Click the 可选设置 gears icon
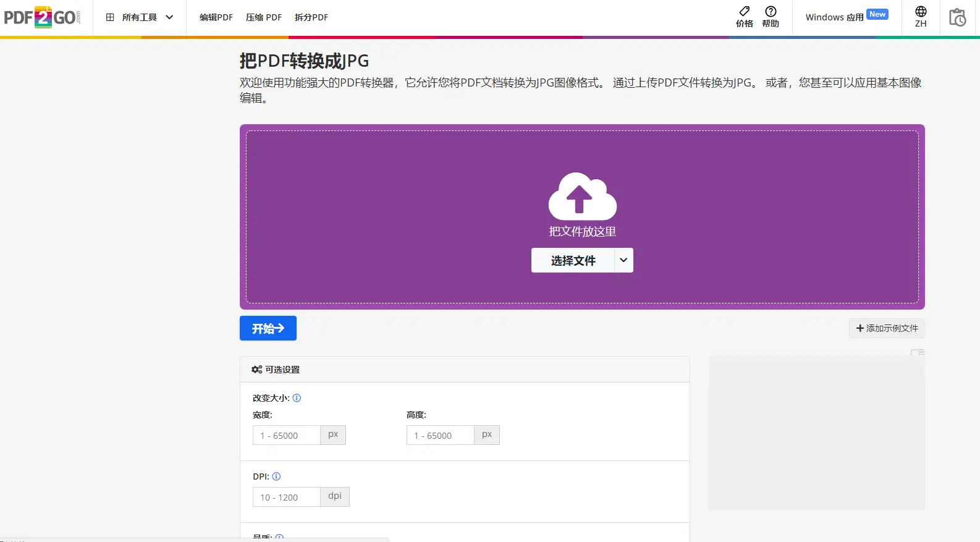 click(256, 370)
